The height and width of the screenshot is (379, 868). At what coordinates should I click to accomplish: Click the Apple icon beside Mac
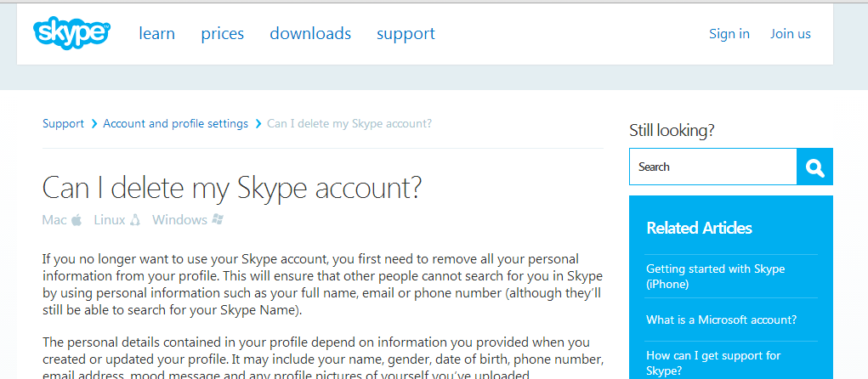point(77,220)
